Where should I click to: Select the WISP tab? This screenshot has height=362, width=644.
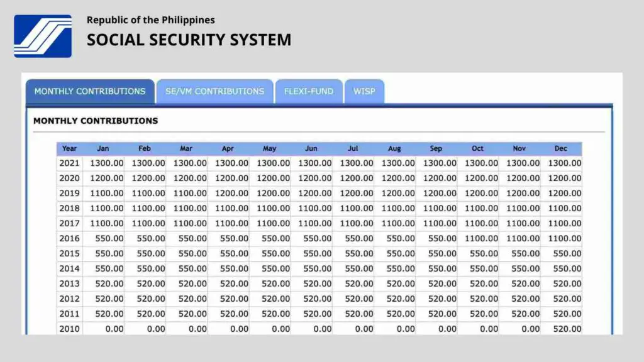pos(364,91)
